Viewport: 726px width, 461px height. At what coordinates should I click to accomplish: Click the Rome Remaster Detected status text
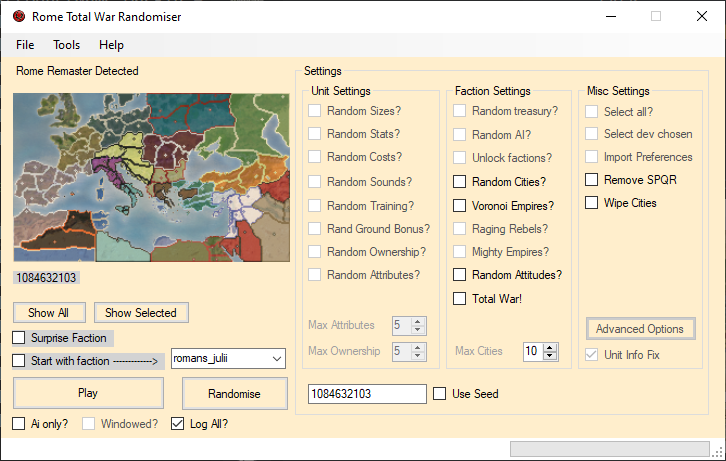click(77, 71)
